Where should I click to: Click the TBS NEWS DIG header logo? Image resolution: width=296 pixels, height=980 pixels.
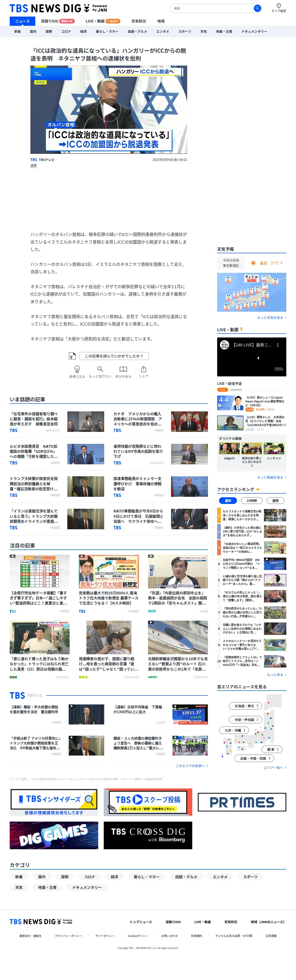coord(58,8)
